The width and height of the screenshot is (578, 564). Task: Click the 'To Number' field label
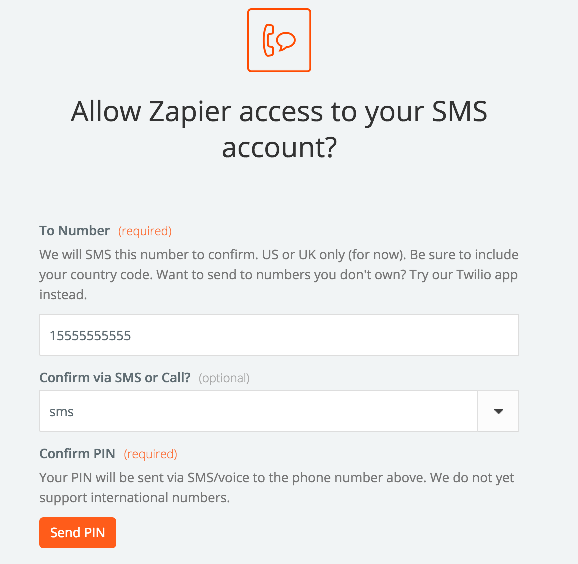pyautogui.click(x=74, y=231)
